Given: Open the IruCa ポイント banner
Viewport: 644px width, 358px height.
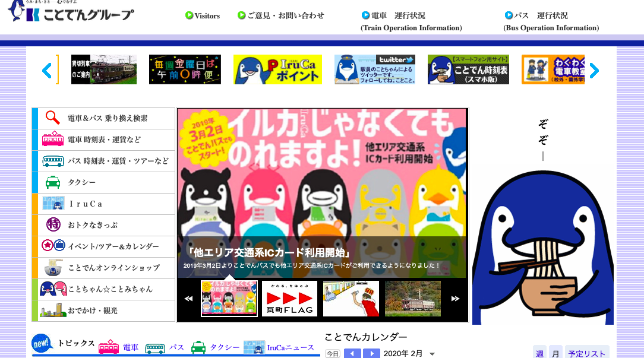Looking at the screenshot, I should tap(277, 69).
